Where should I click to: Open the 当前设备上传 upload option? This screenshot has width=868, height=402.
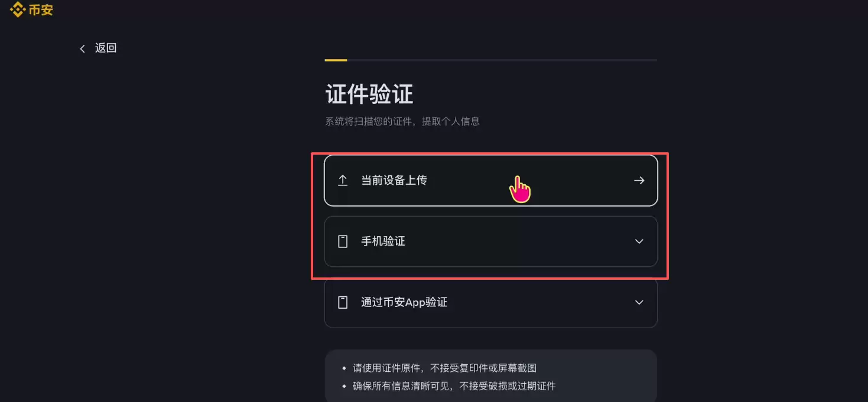point(490,181)
